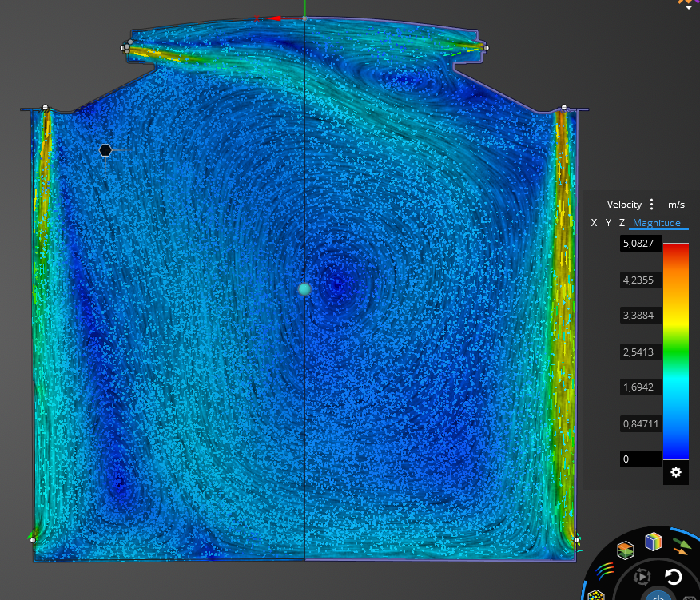Select the colored dots particle display

click(596, 595)
